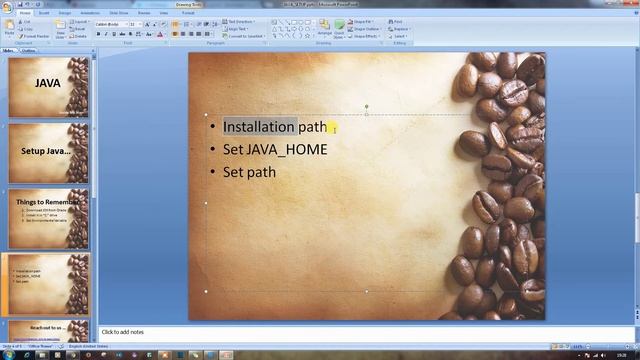Toggle Bold formatting
This screenshot has height=360, width=640.
click(98, 34)
